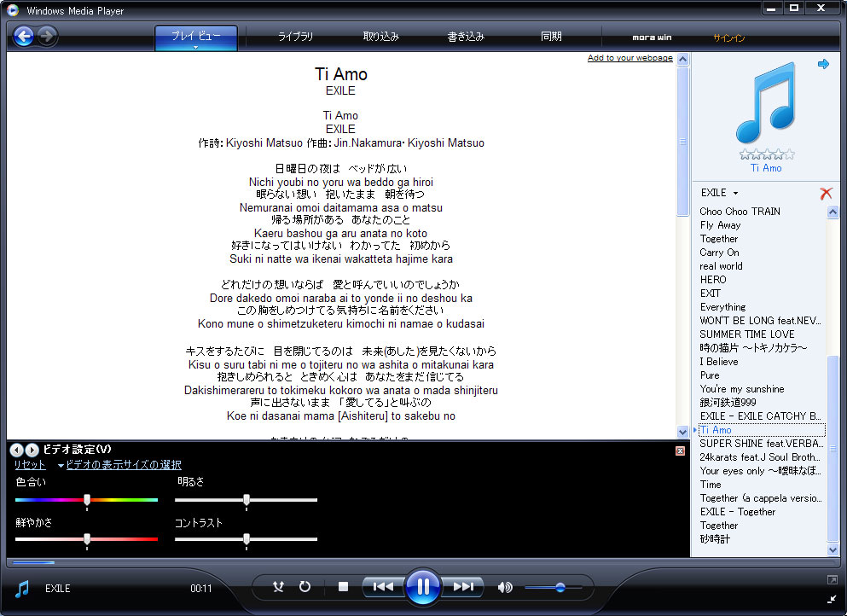The width and height of the screenshot is (847, 616).
Task: Skip to the previous track
Action: [384, 587]
